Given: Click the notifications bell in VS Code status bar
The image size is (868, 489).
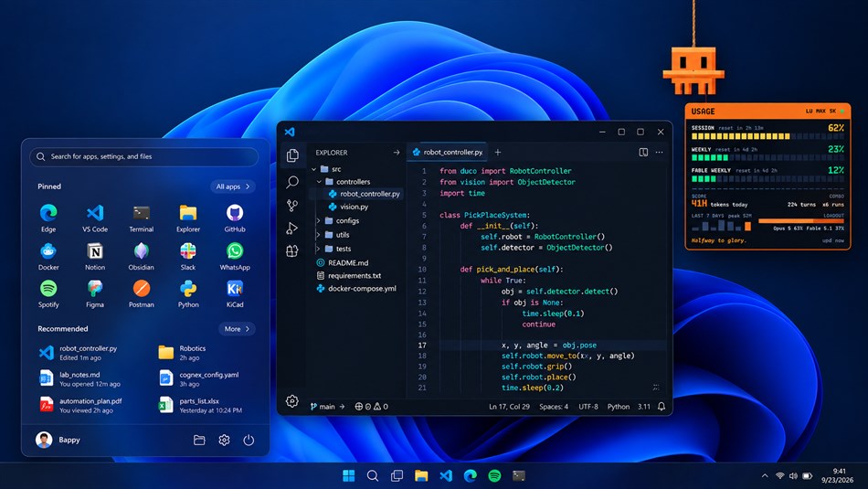Looking at the screenshot, I should click(x=661, y=407).
